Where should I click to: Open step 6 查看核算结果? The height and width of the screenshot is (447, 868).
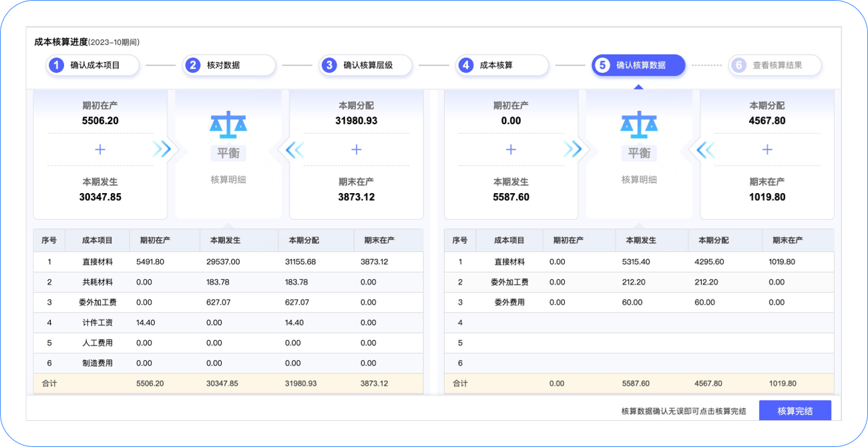coord(775,65)
